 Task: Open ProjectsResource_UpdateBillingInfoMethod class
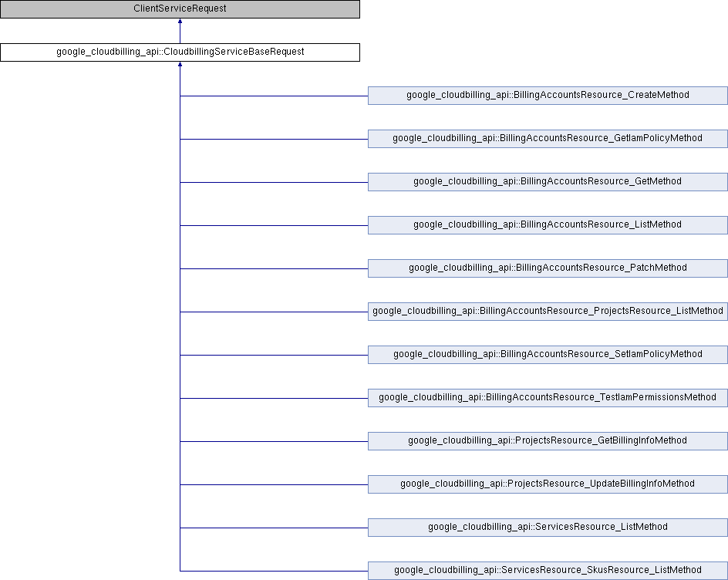coord(548,484)
